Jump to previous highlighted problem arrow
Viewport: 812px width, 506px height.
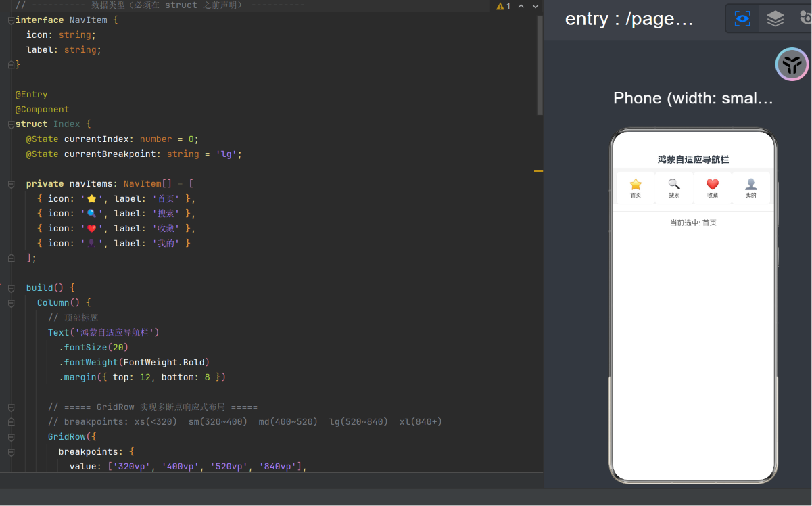[x=522, y=6]
